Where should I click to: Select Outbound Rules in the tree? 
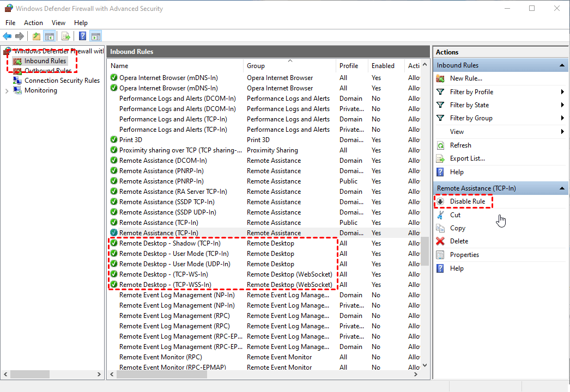(47, 71)
